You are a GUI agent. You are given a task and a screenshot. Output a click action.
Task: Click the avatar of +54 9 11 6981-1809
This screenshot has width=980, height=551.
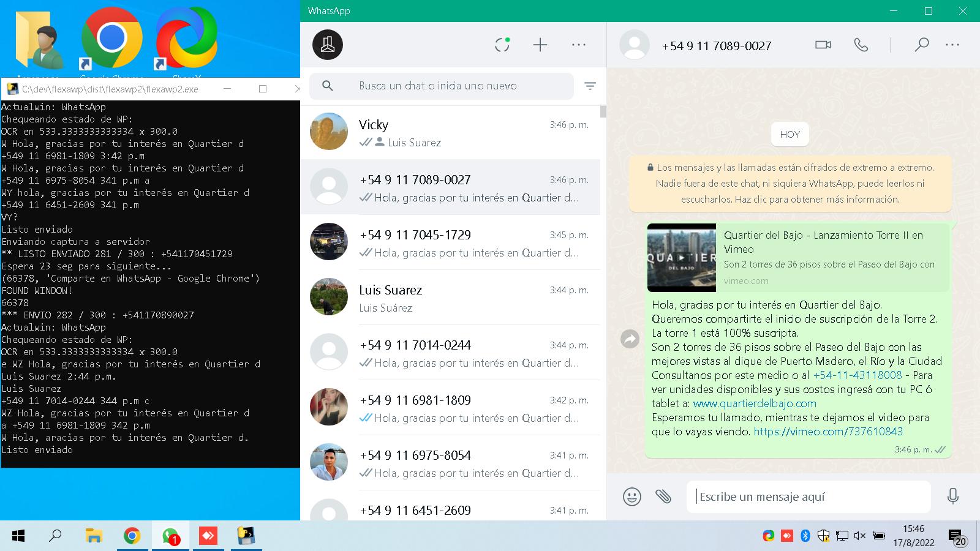[x=329, y=407]
